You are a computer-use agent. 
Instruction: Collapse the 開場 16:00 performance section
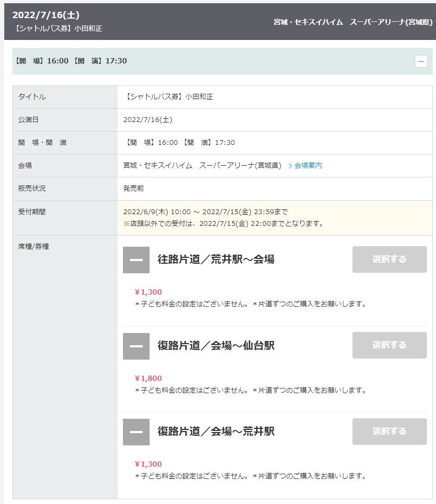(x=421, y=61)
